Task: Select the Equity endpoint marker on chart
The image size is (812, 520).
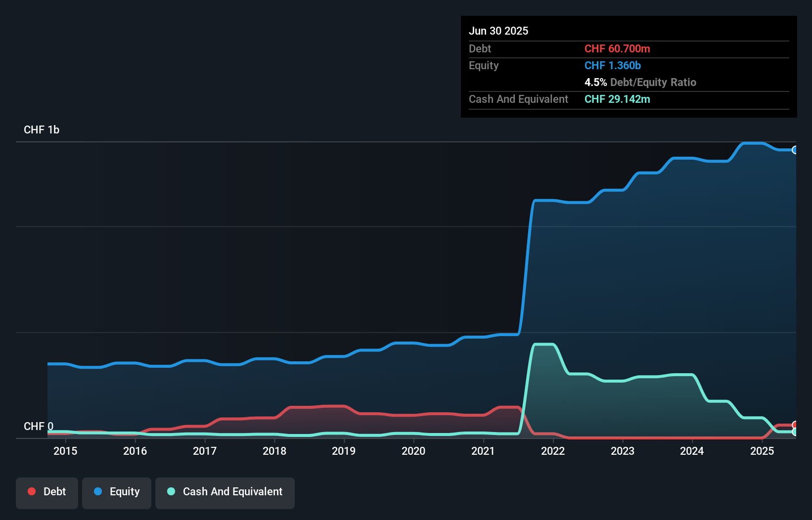Action: click(795, 150)
